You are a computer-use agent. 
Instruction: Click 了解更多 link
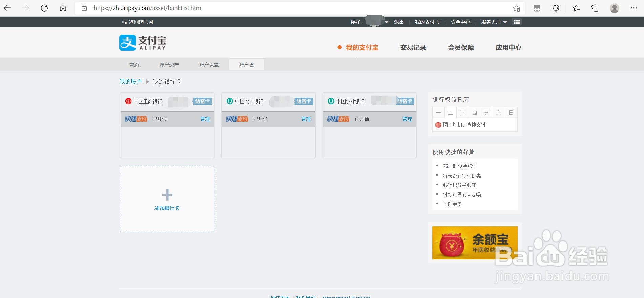pyautogui.click(x=452, y=204)
